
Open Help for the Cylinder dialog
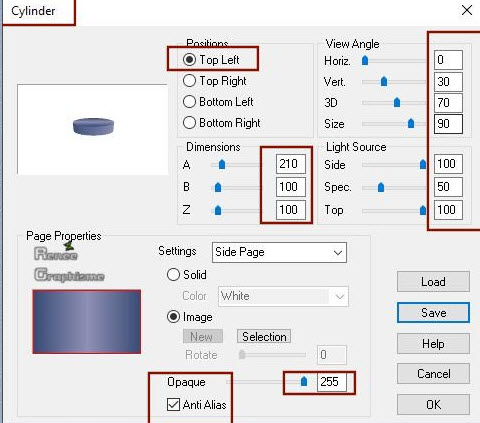(x=433, y=344)
